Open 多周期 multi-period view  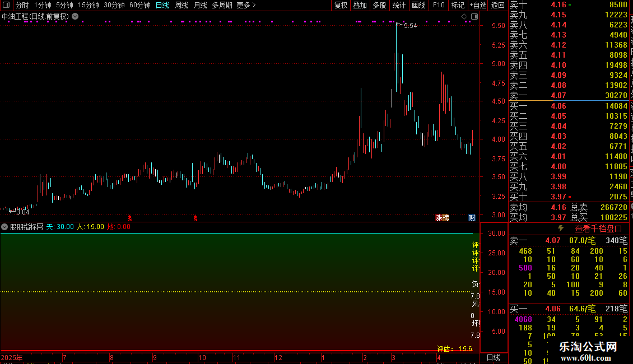tap(222, 5)
